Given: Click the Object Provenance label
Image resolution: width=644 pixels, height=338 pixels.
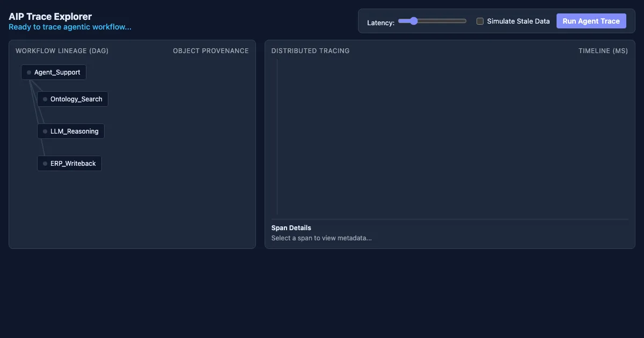Looking at the screenshot, I should [211, 51].
